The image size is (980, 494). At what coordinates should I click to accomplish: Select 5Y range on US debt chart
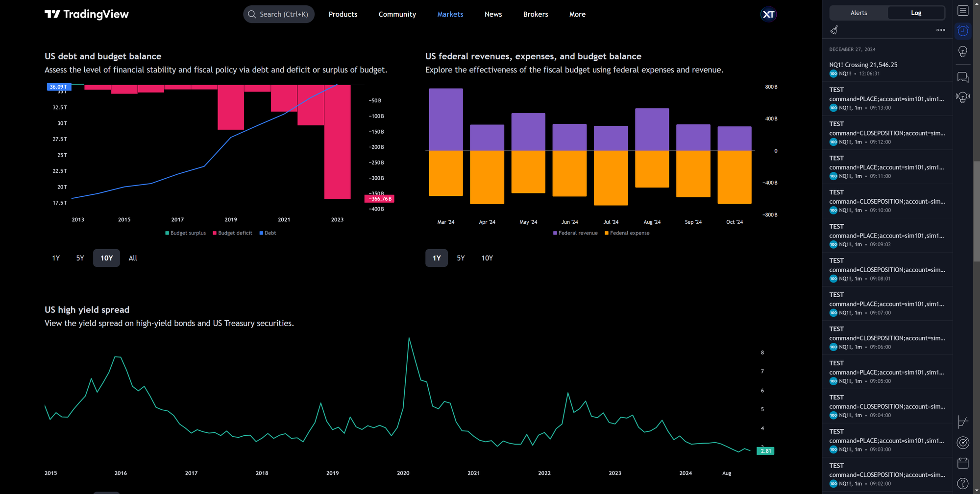[x=80, y=258]
